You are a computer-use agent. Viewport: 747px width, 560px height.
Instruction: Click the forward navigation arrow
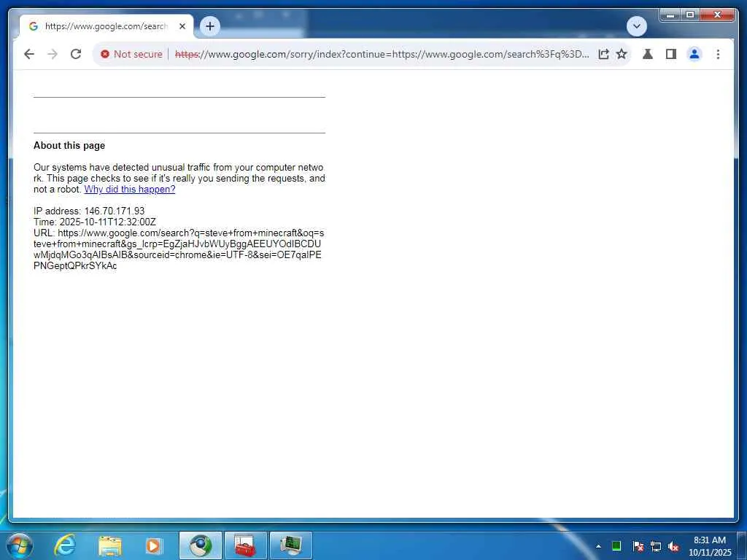[x=53, y=54]
